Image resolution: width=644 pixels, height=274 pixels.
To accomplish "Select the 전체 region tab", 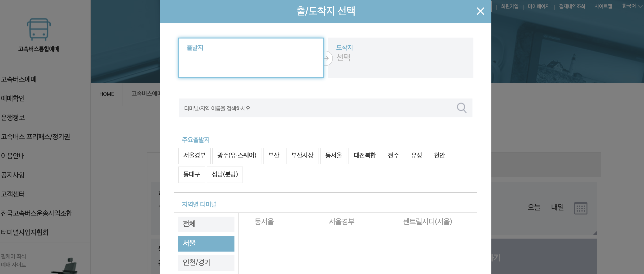I will 206,224.
